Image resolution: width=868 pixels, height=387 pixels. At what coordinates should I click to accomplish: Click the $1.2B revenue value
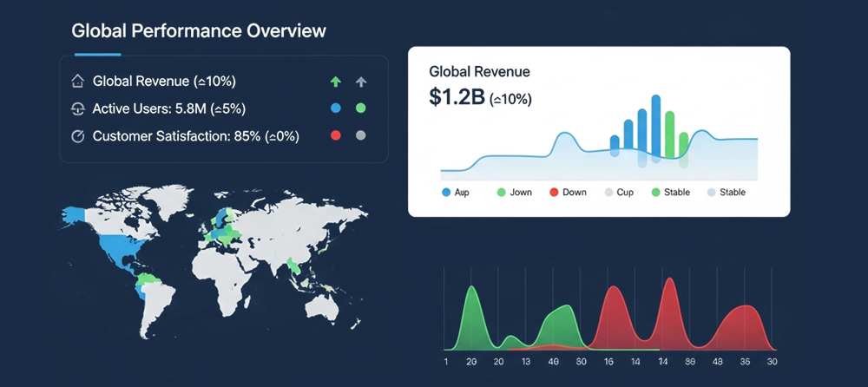pos(457,97)
